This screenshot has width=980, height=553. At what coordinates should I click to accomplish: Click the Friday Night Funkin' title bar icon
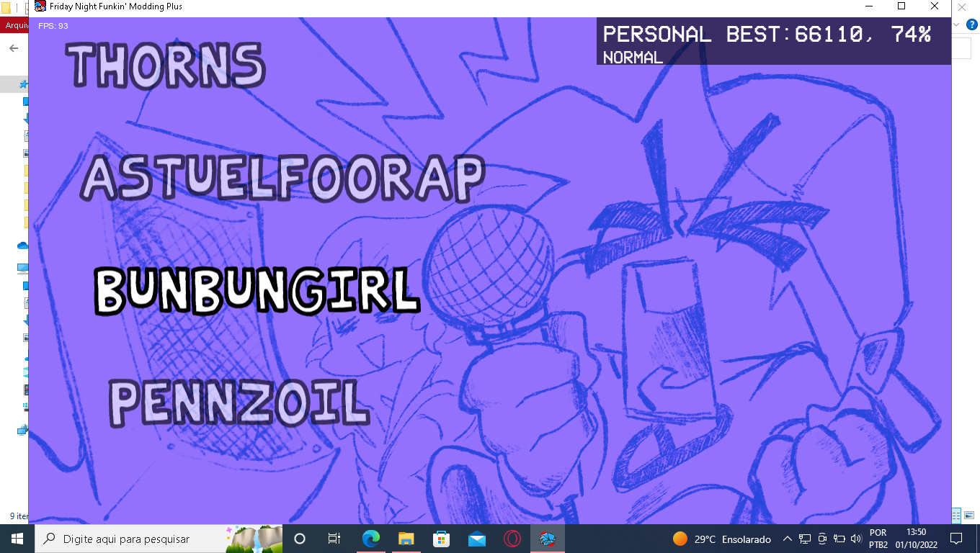[40, 6]
